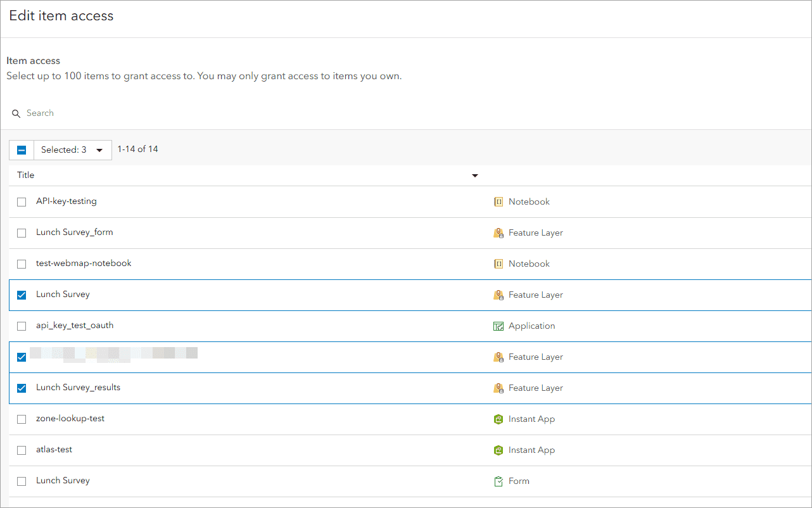Click the Instant App icon beside zone-lookup-test
Image resolution: width=812 pixels, height=508 pixels.
click(499, 419)
